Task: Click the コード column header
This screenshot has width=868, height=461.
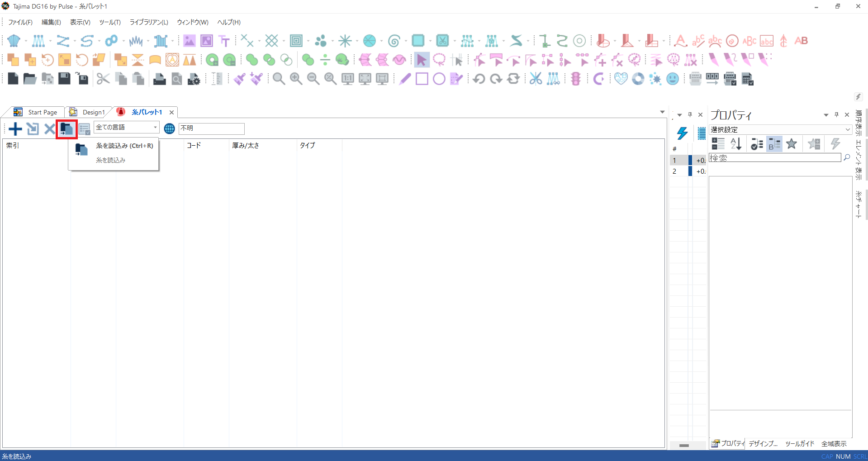Action: (194, 145)
